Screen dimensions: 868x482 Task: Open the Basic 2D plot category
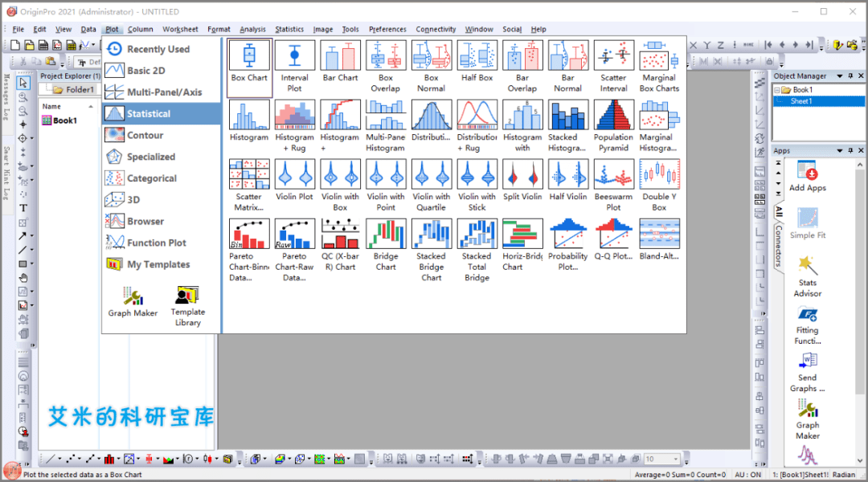tap(161, 70)
